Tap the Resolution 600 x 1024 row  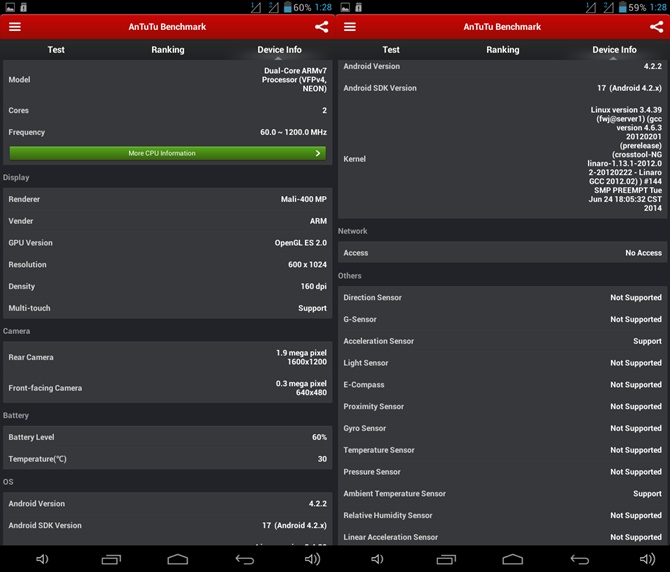coord(168,264)
